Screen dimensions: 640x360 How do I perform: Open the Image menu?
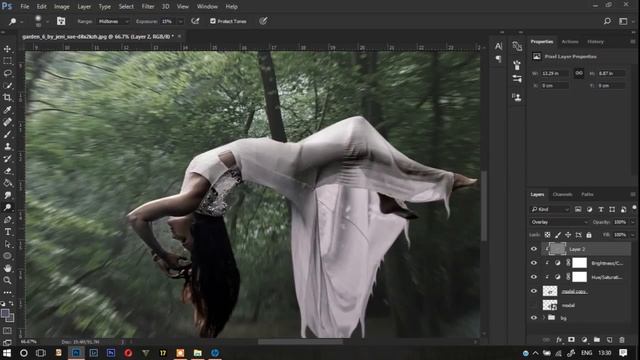tap(62, 7)
